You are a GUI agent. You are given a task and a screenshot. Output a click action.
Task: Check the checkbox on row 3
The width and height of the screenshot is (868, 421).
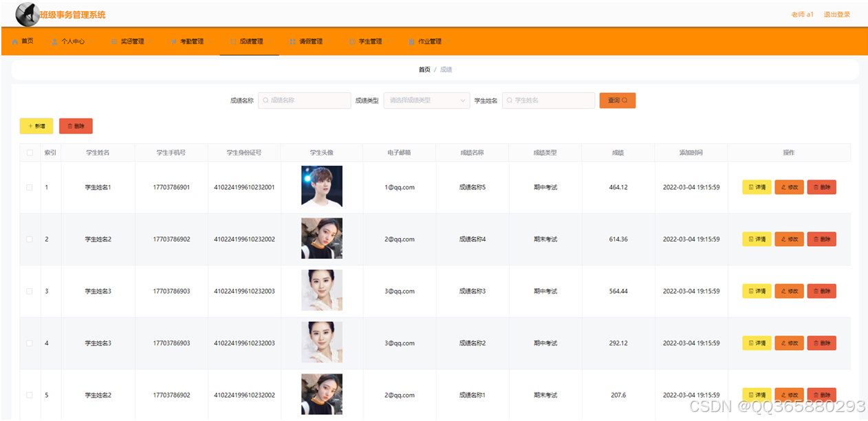point(29,290)
